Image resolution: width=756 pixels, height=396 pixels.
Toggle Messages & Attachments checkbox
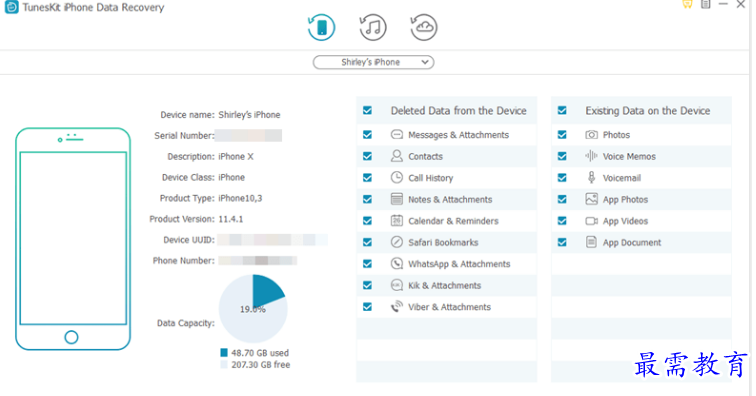[x=367, y=135]
